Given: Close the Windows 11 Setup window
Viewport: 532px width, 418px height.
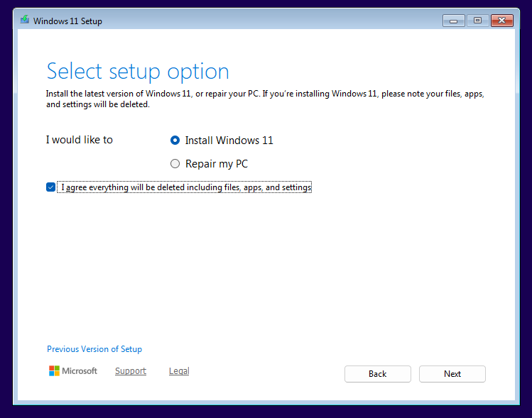Looking at the screenshot, I should [501, 21].
